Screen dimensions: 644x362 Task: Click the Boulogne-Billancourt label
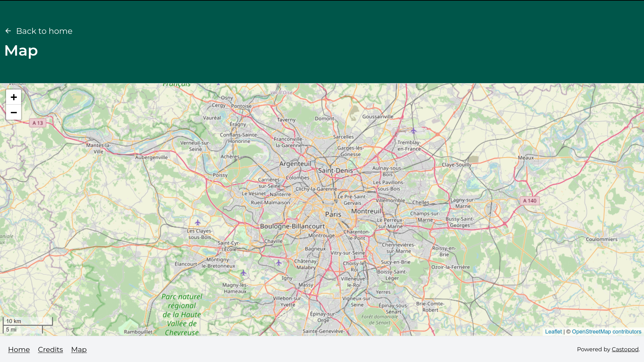[x=292, y=226]
